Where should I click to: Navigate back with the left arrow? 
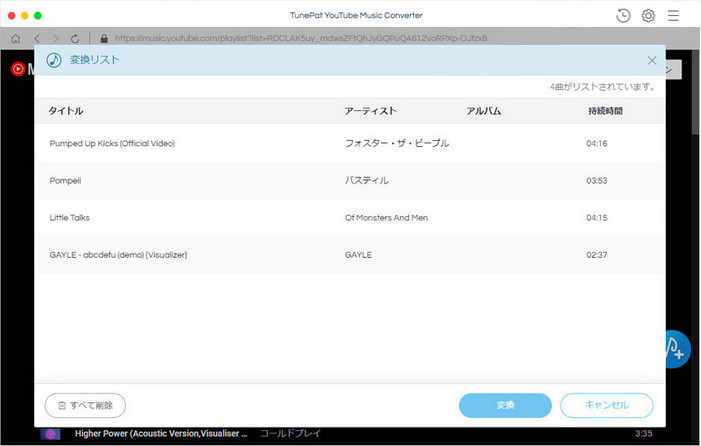coord(37,38)
